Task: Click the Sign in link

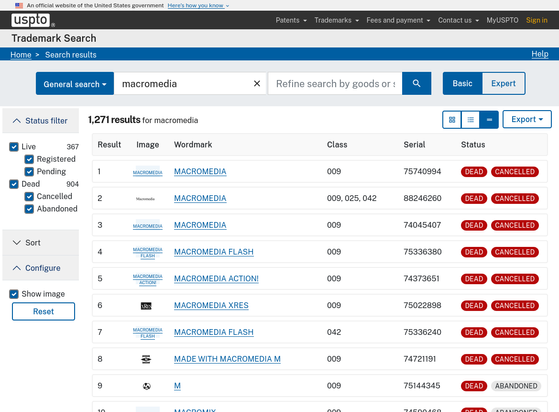Action: pyautogui.click(x=537, y=20)
